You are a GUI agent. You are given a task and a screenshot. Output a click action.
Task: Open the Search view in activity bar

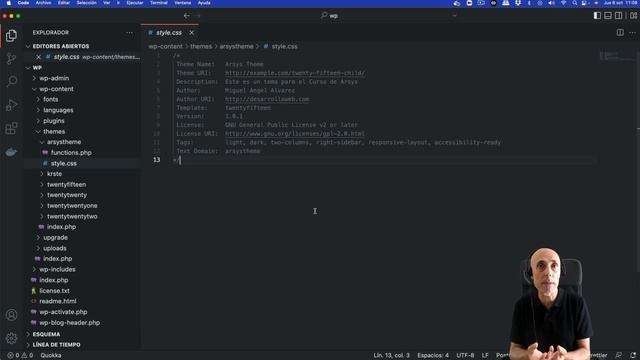click(11, 82)
